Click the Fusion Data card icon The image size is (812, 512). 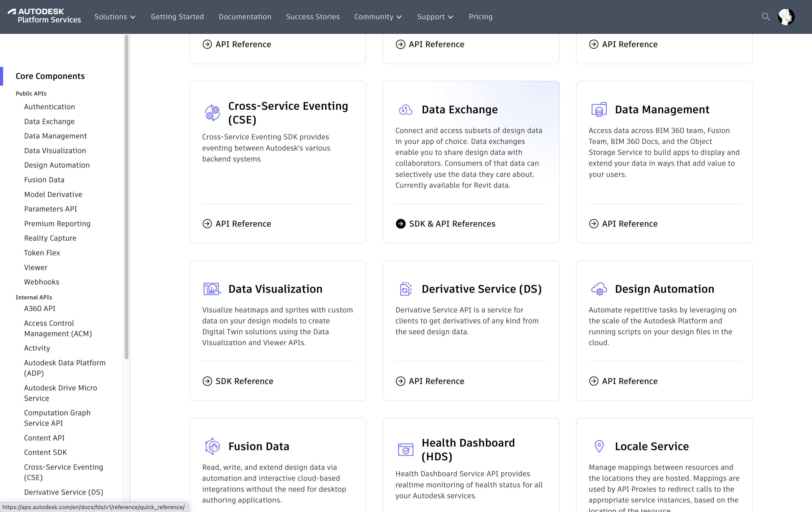(x=212, y=446)
